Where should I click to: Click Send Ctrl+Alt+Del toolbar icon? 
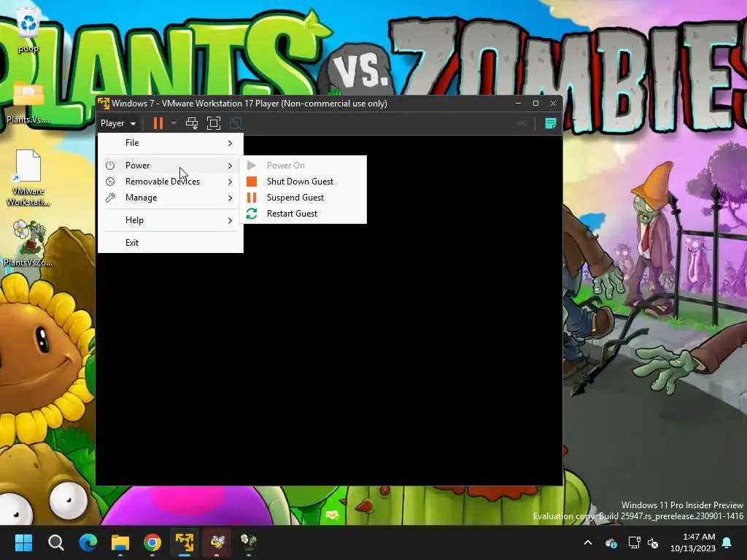coord(192,123)
